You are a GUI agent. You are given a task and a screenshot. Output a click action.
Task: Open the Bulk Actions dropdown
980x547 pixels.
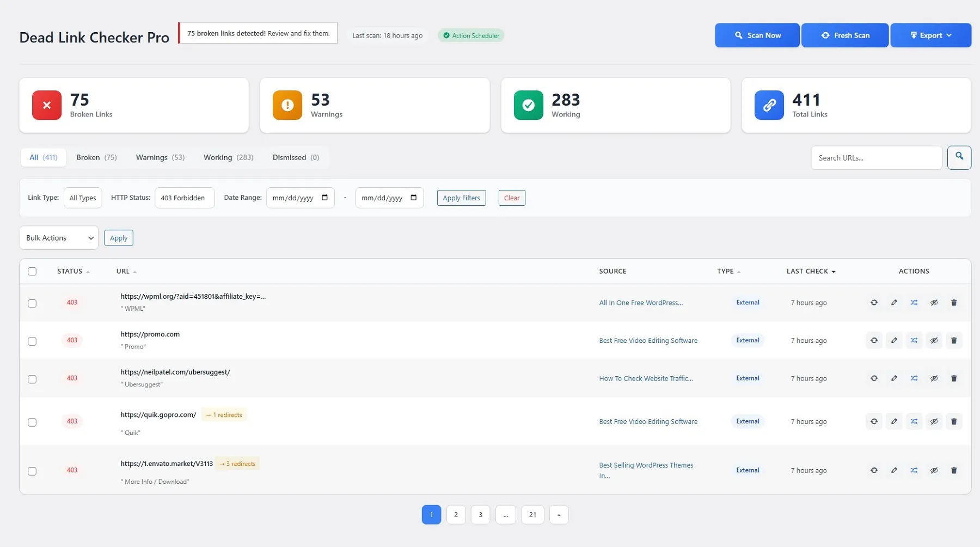point(58,238)
